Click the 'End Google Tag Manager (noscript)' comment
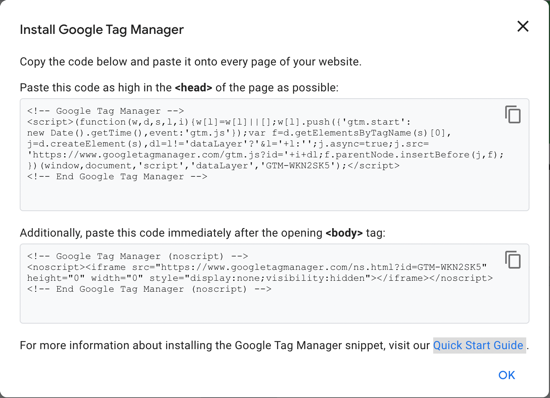 (x=149, y=289)
